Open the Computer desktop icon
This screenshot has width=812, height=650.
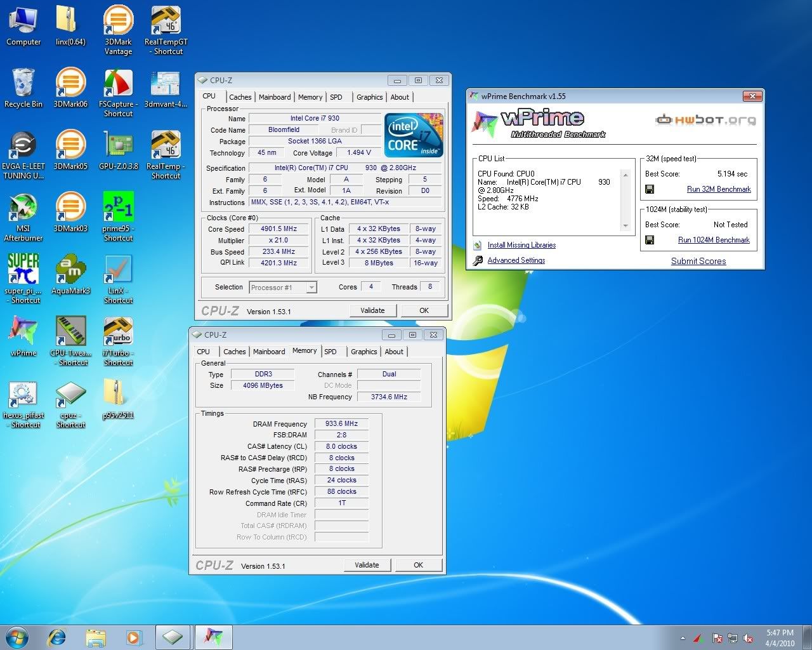pyautogui.click(x=23, y=26)
